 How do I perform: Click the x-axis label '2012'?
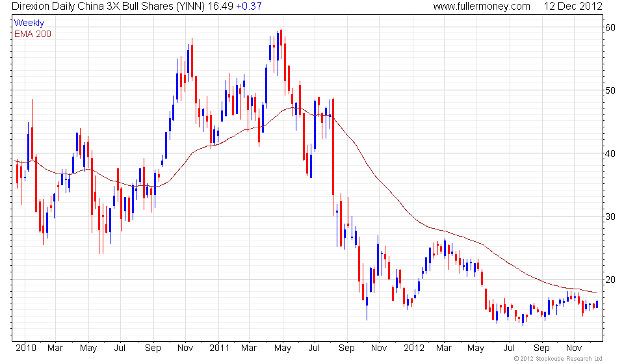pos(414,348)
